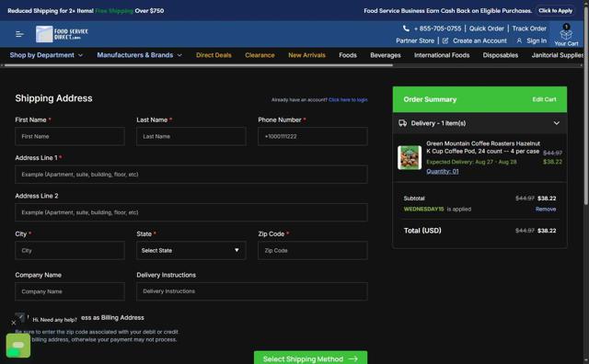This screenshot has height=364, width=589.
Task: Click the arrow on Select Shipping Method
Action: tap(353, 359)
